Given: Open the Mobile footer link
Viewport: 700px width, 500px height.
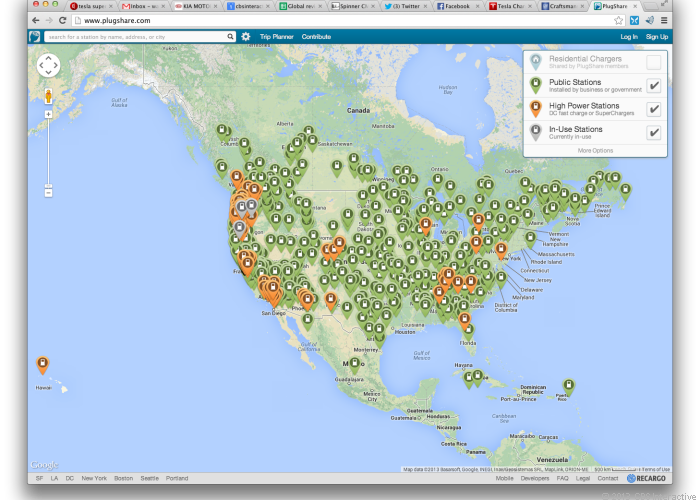Looking at the screenshot, I should 504,478.
